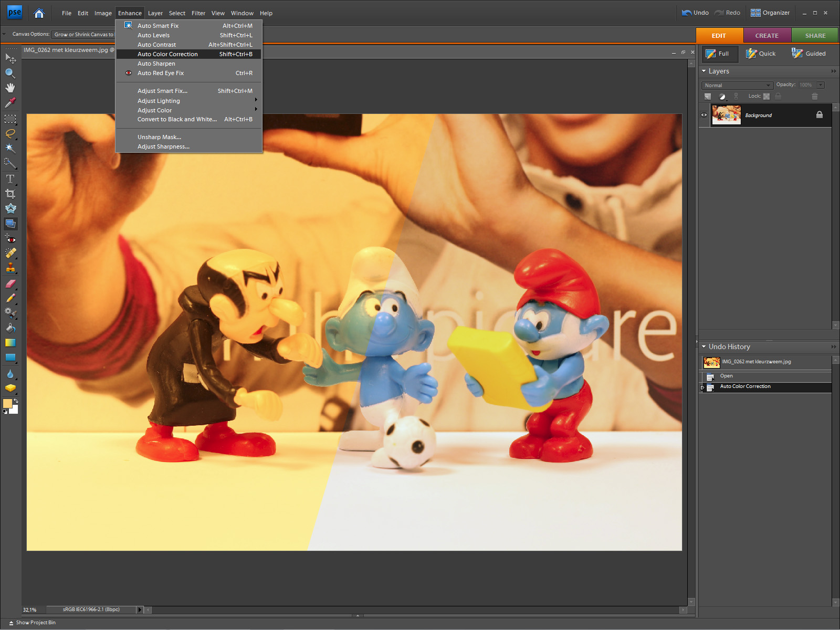Choose Auto Sharpen menu item
The image size is (840, 630).
click(x=189, y=64)
